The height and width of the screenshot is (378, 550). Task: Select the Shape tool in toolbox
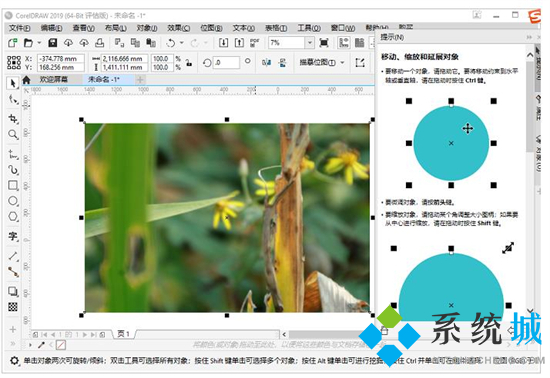pyautogui.click(x=13, y=100)
